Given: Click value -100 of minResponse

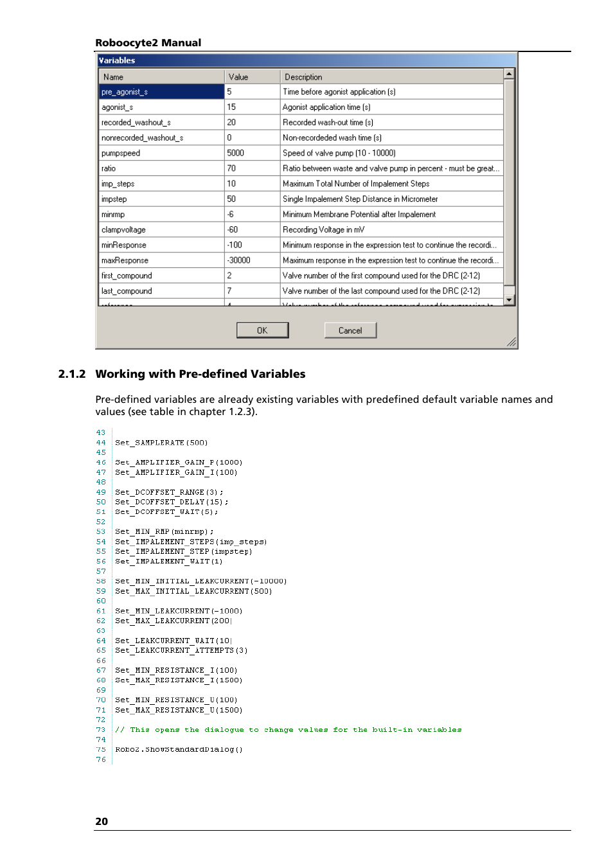Looking at the screenshot, I should pyautogui.click(x=235, y=245).
